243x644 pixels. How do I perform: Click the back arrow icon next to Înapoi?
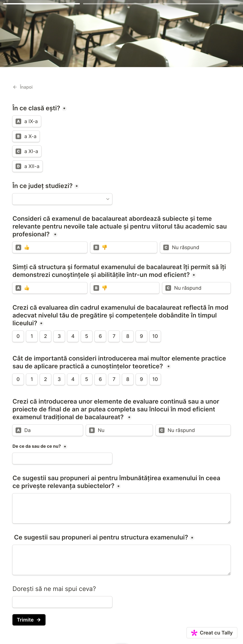pyautogui.click(x=15, y=87)
